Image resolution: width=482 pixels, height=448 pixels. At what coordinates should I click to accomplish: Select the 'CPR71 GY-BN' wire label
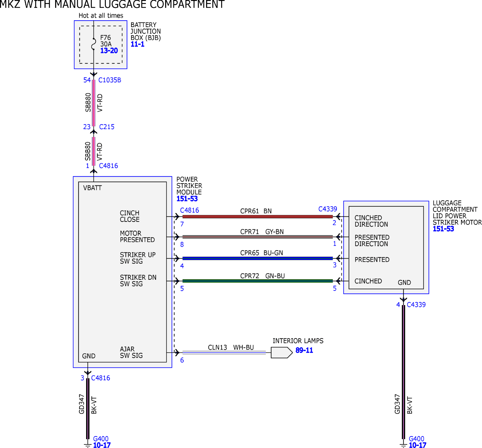262,231
